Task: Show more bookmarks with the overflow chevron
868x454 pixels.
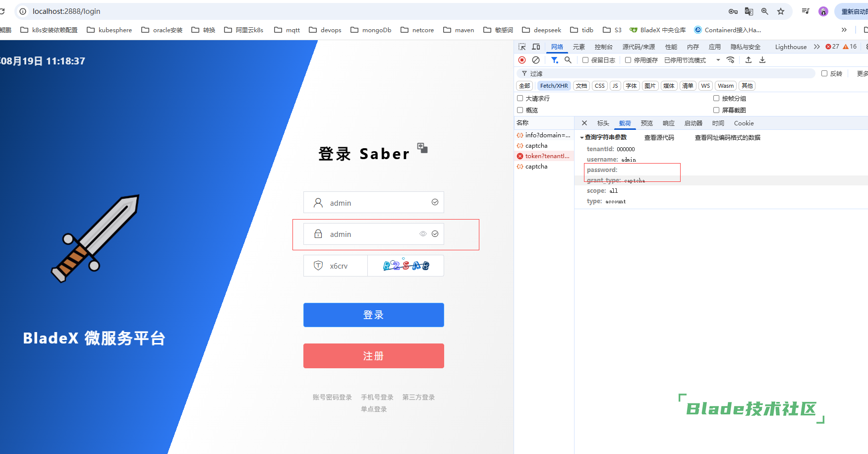Action: (x=844, y=30)
